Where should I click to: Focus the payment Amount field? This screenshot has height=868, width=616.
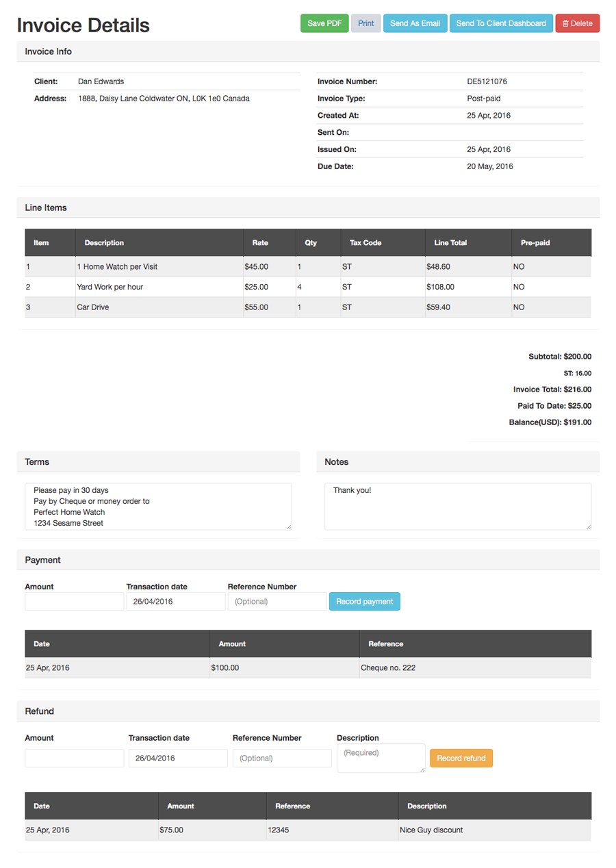(x=74, y=602)
